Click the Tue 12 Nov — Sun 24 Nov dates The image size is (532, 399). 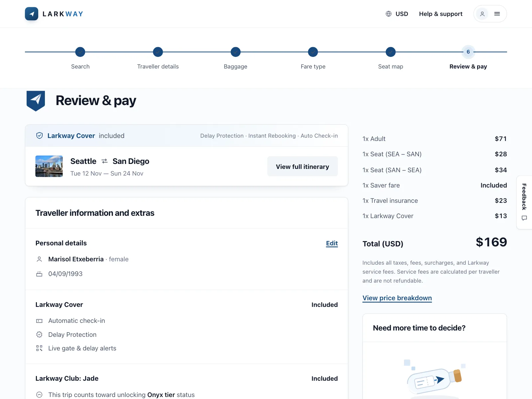click(x=107, y=174)
